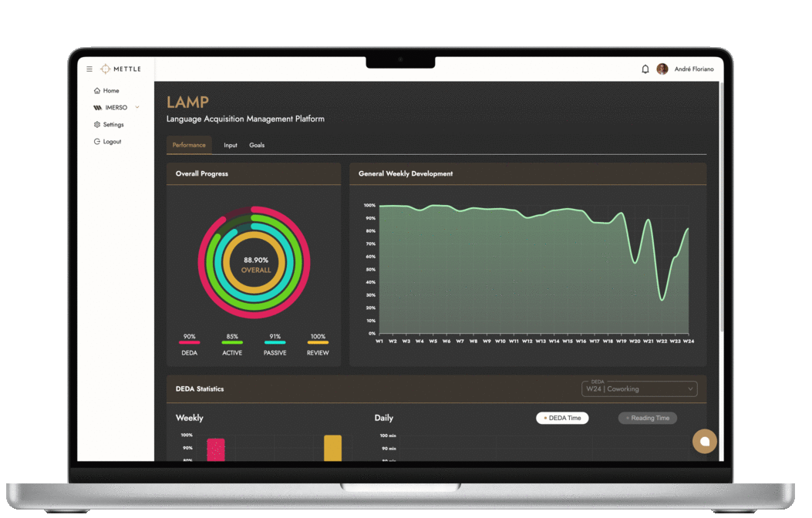Click the DEDA 90% progress bar
This screenshot has height=518, width=812.
tap(189, 342)
